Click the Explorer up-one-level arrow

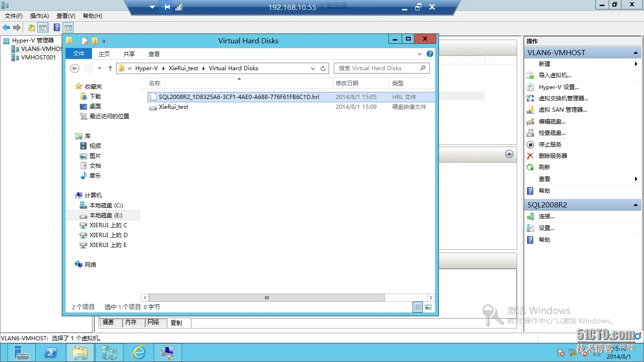[x=110, y=68]
